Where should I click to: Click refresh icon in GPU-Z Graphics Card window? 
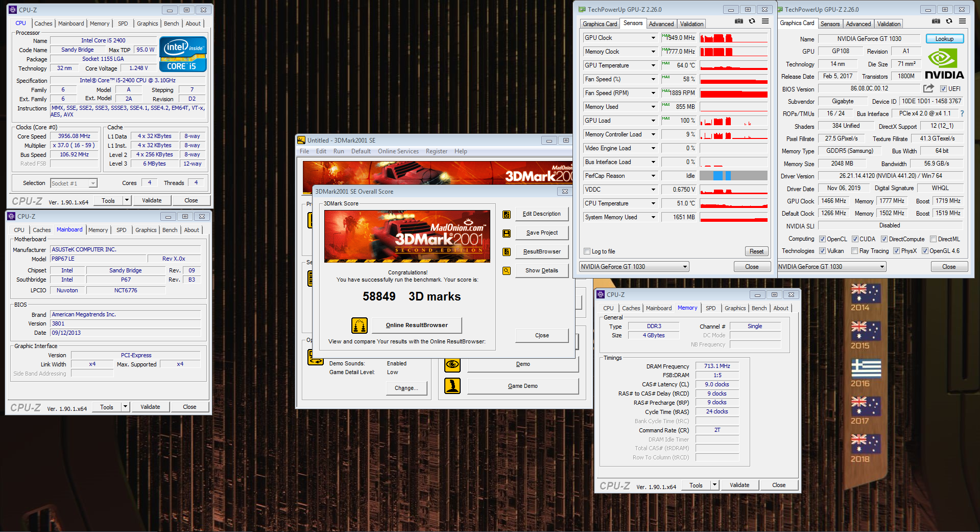point(949,21)
